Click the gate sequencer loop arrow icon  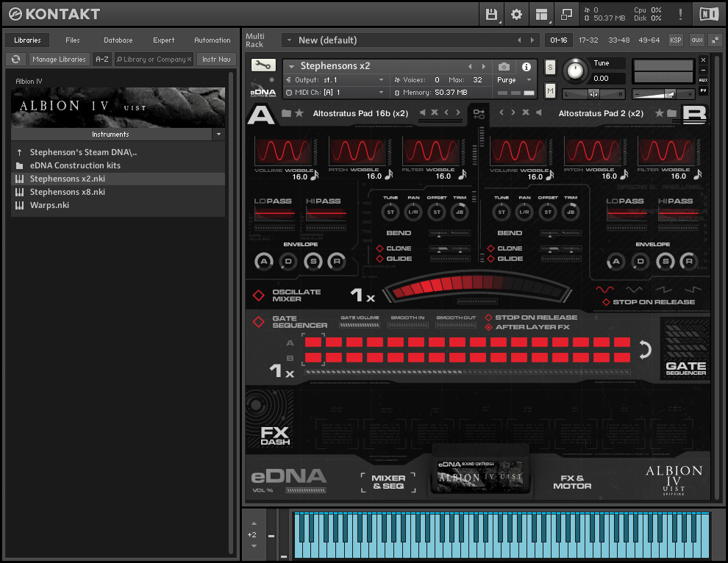645,350
